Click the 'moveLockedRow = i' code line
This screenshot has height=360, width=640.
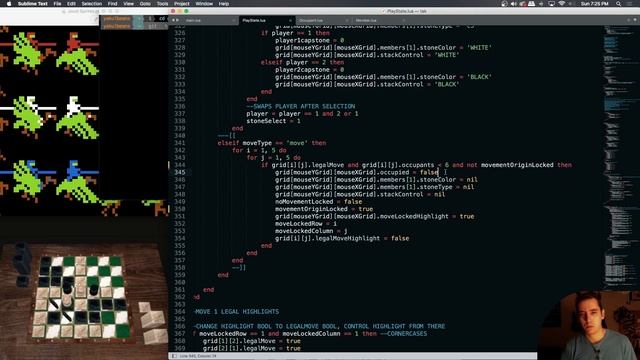pos(306,224)
